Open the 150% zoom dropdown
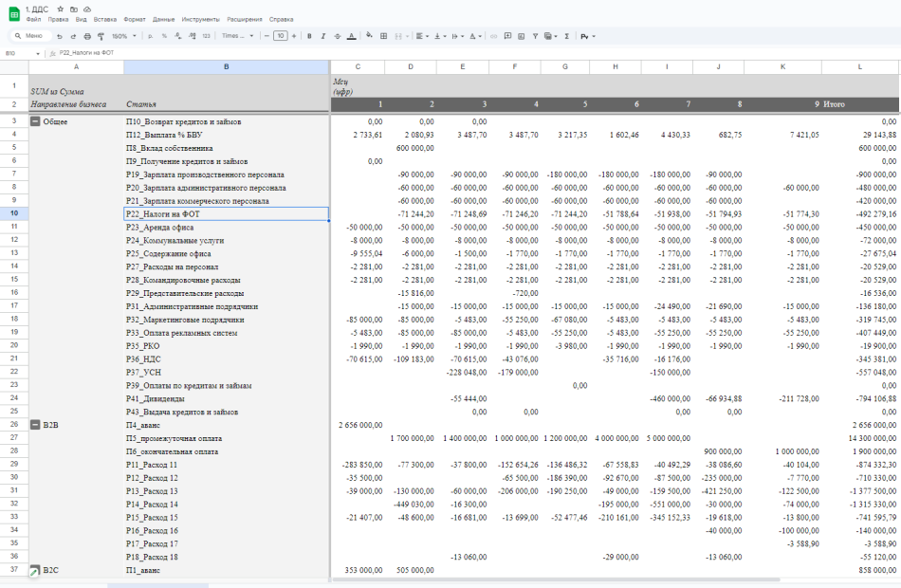This screenshot has height=588, width=901. click(x=124, y=36)
